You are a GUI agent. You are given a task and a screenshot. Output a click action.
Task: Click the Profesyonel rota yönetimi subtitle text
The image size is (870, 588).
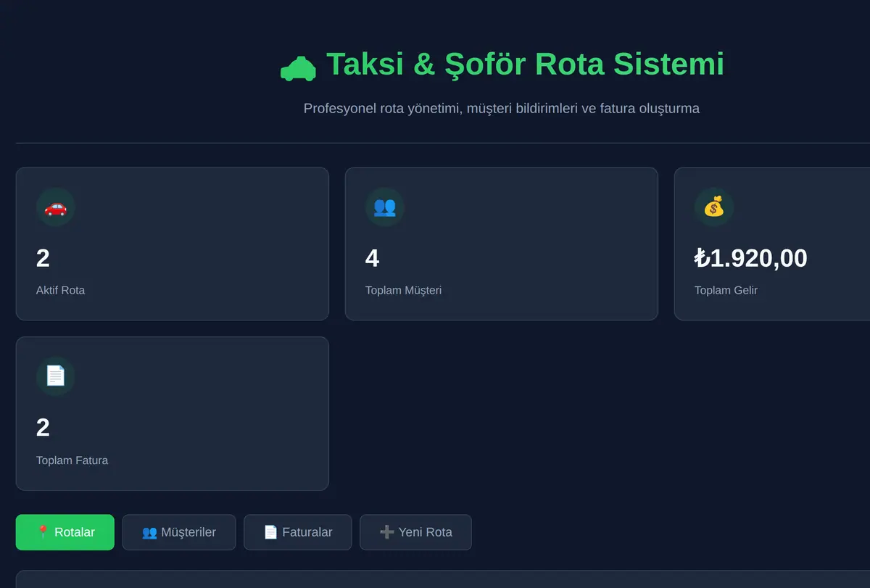(502, 109)
